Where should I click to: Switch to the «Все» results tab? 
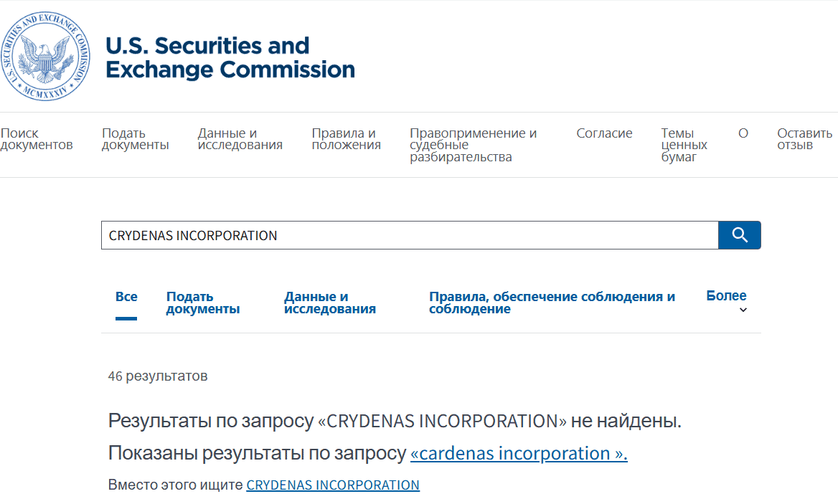pyautogui.click(x=126, y=295)
